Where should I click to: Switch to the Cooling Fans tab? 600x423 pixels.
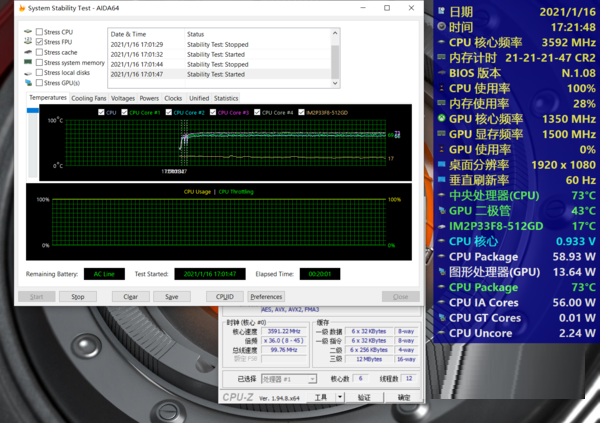89,98
